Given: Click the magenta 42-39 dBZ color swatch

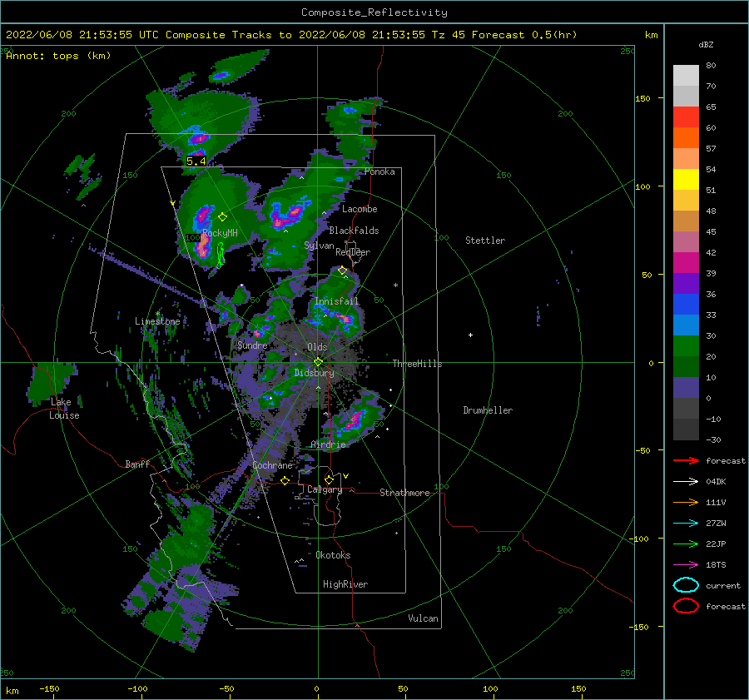Looking at the screenshot, I should click(686, 263).
